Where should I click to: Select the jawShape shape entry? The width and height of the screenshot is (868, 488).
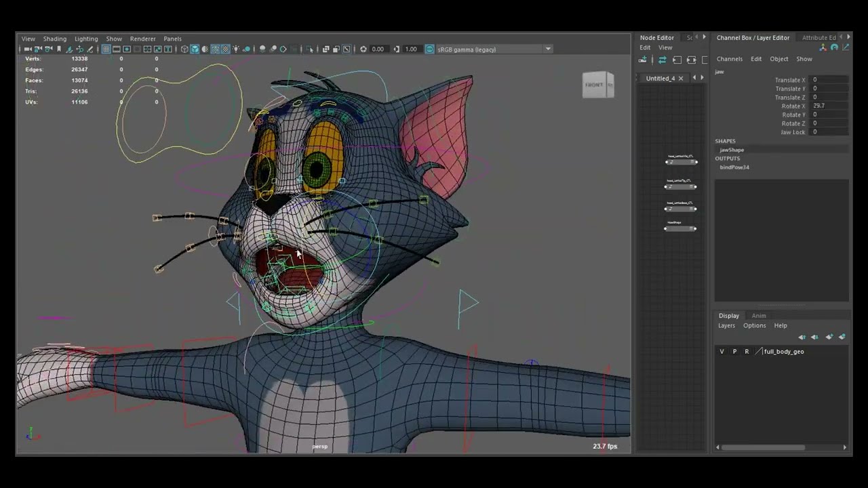[732, 150]
